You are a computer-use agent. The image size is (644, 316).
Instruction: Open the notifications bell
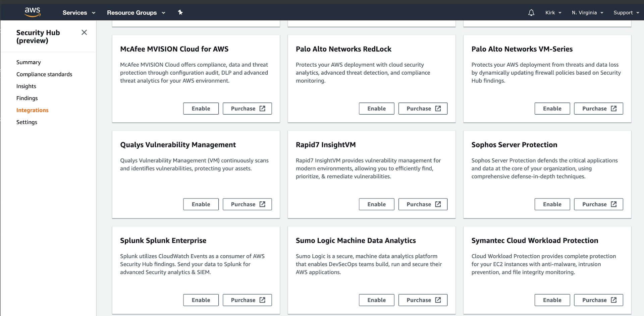pos(531,13)
